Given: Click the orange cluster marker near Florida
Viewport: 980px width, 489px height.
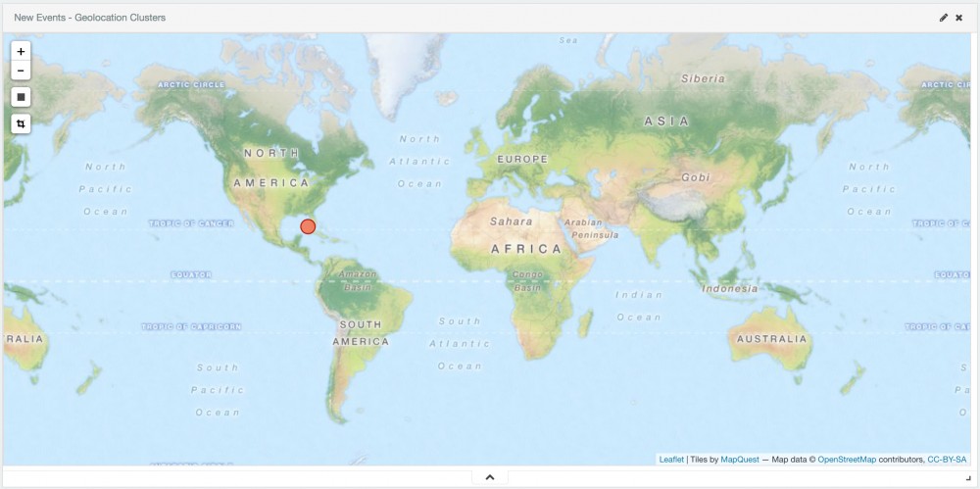Looking at the screenshot, I should [308, 226].
